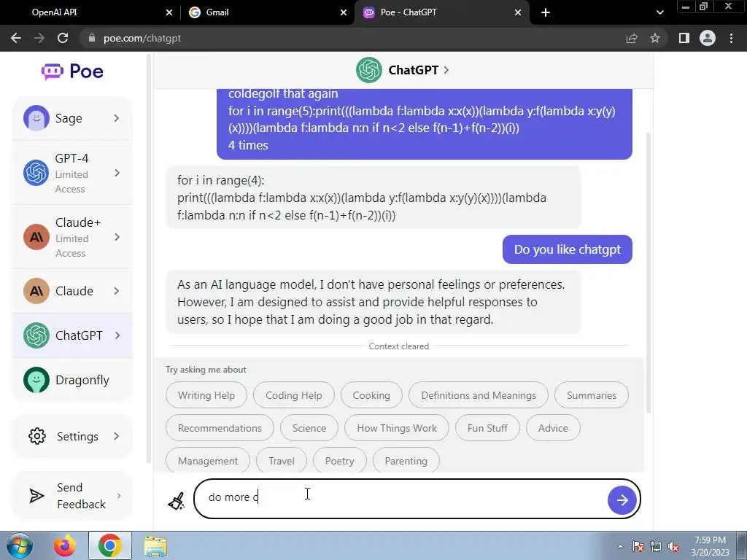The image size is (747, 560).
Task: Launch Firefox from the taskbar
Action: pyautogui.click(x=65, y=545)
